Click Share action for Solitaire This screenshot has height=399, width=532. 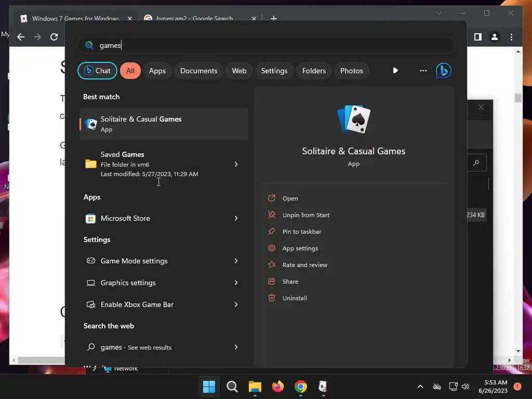click(290, 282)
